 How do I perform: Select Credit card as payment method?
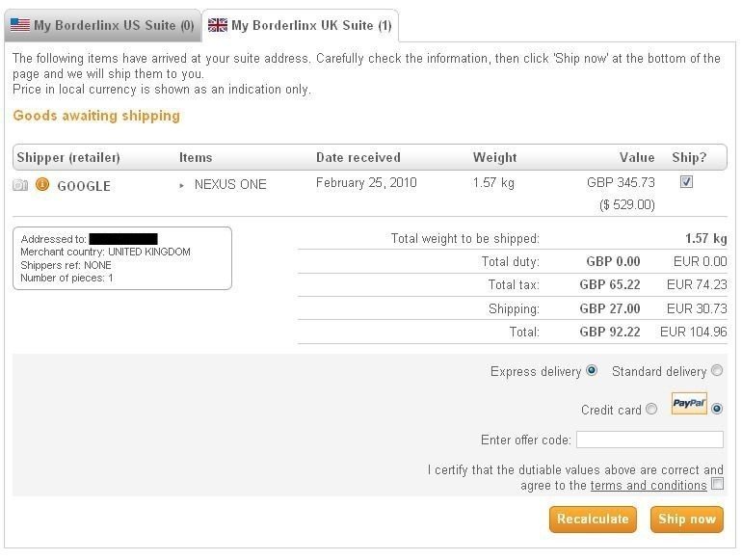pyautogui.click(x=651, y=409)
